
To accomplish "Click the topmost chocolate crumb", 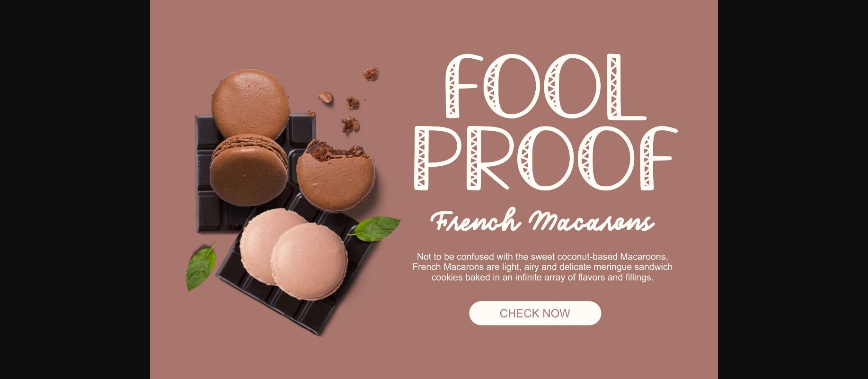I will [371, 73].
